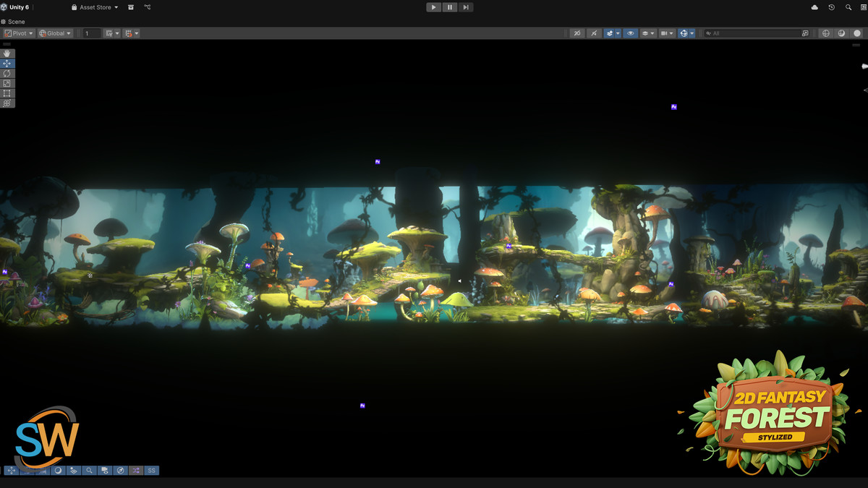Select the Rect Transform tool
This screenshot has width=868, height=488.
[x=7, y=93]
